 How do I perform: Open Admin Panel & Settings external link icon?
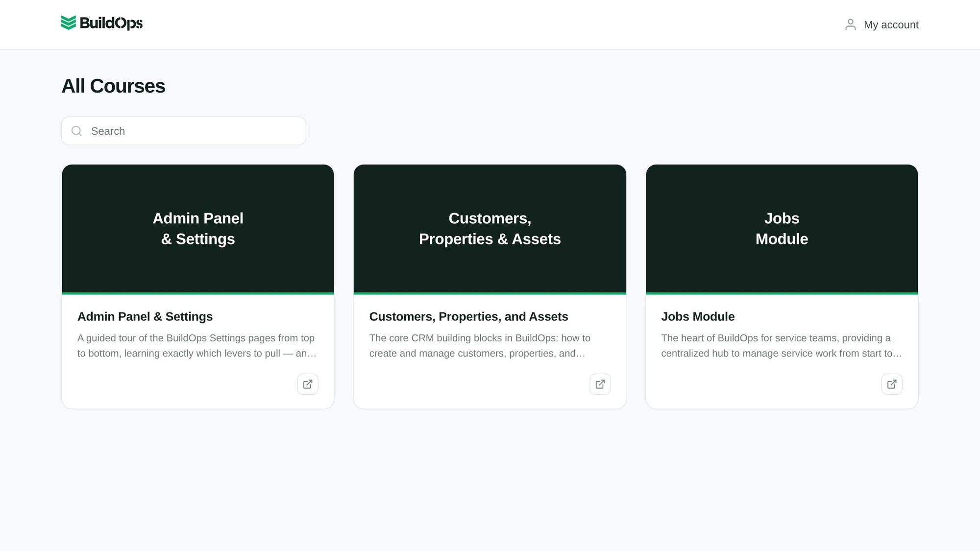tap(307, 384)
